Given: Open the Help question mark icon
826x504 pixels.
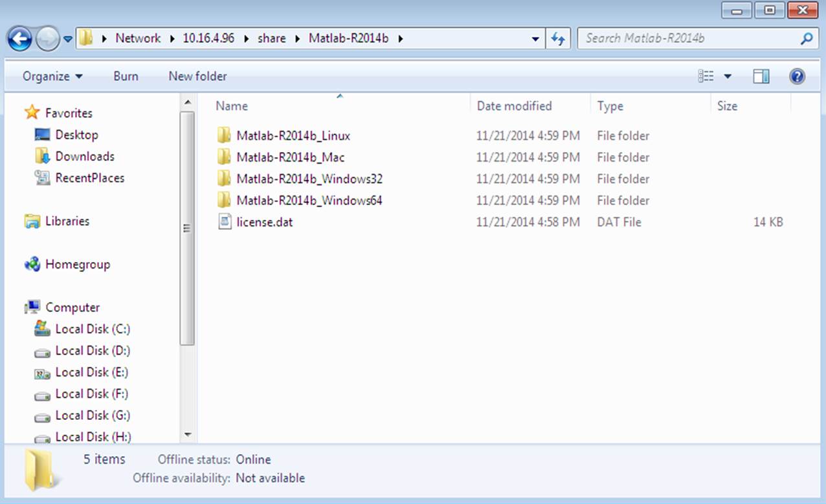Looking at the screenshot, I should click(x=797, y=76).
